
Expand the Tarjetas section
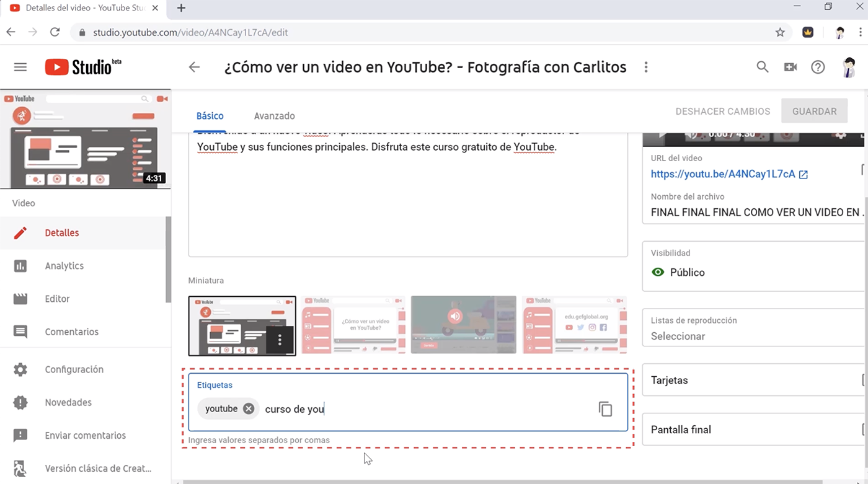point(754,380)
